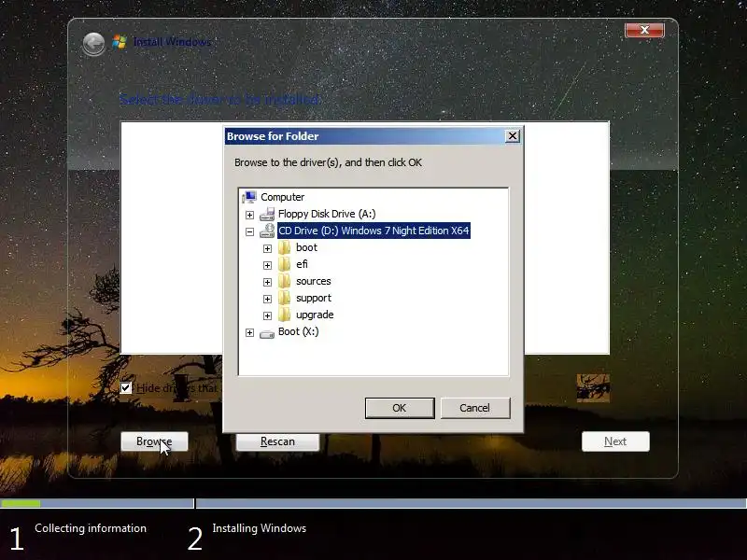Expand the support folder node
This screenshot has width=747, height=560.
coord(267,299)
